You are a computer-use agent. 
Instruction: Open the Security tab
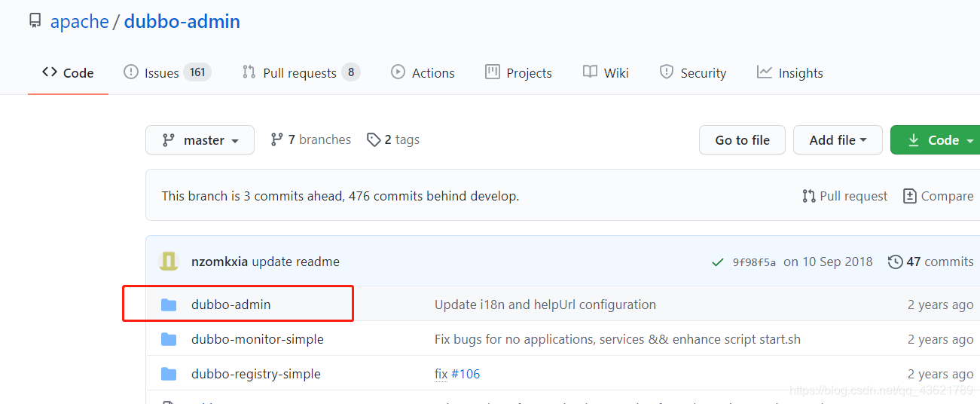pos(692,73)
